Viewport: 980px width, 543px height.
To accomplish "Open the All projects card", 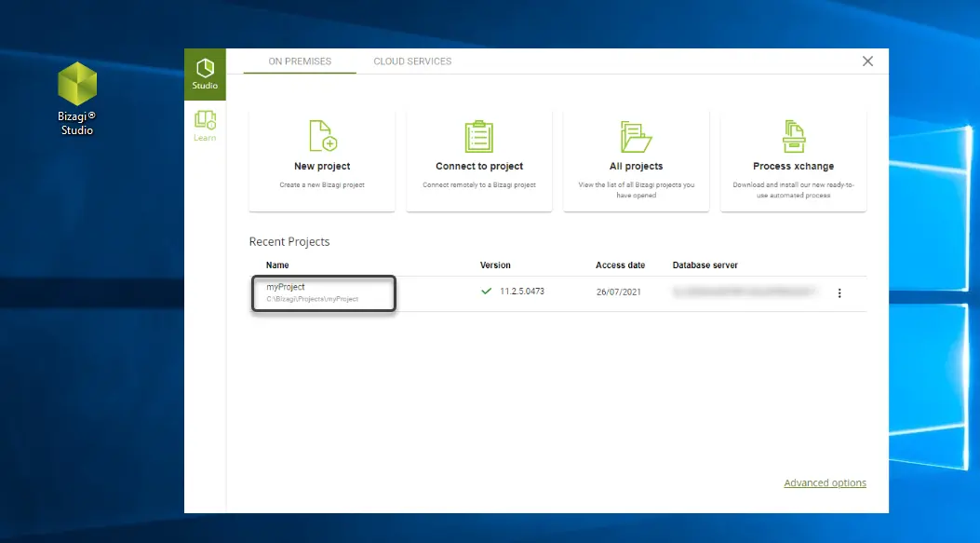I will point(637,161).
